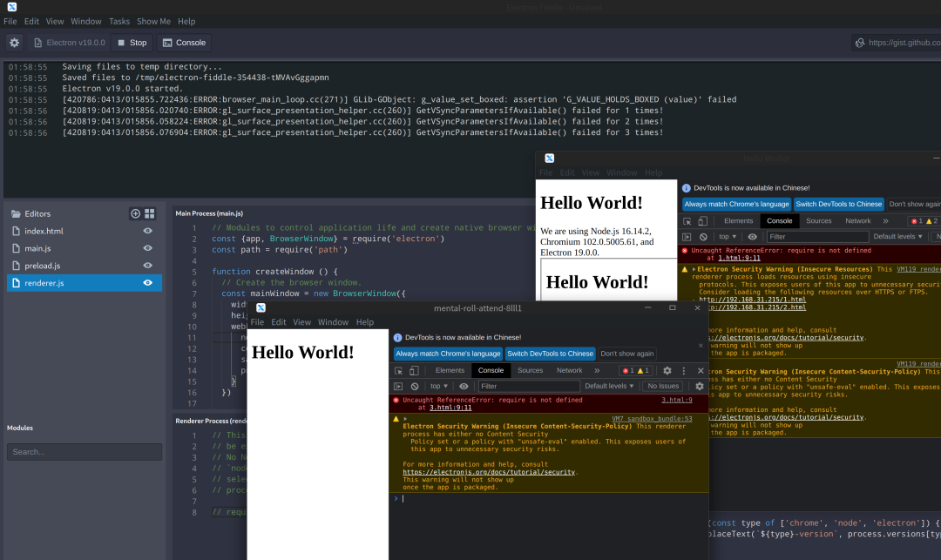Click Filter field in front DevTools console
Image resolution: width=941 pixels, height=560 pixels.
[x=529, y=386]
